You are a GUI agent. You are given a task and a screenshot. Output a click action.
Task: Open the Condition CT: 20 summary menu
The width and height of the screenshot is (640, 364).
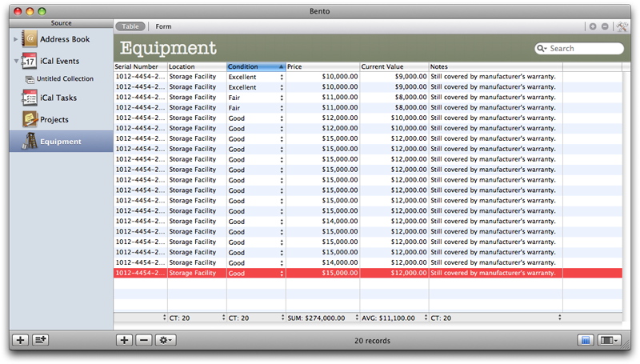(x=283, y=318)
